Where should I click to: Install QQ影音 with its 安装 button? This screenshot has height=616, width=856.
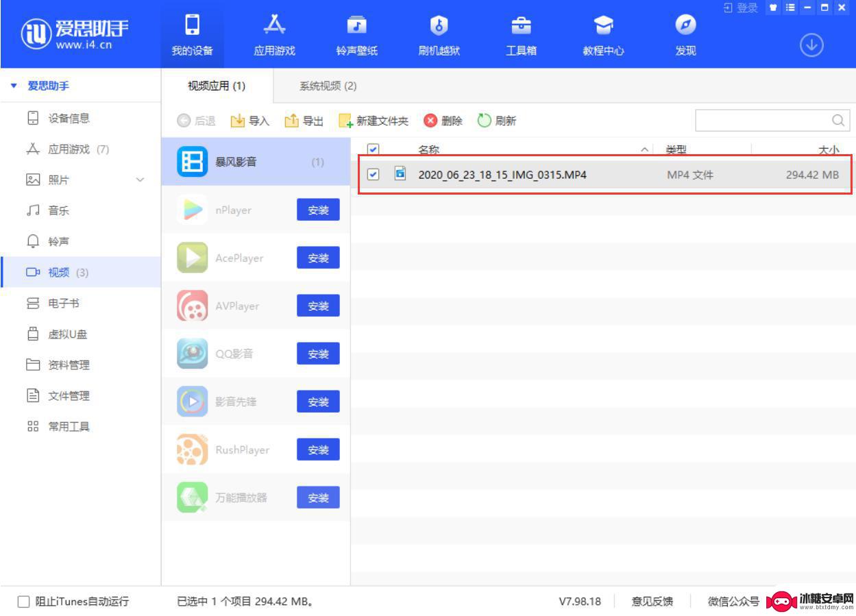pos(318,354)
